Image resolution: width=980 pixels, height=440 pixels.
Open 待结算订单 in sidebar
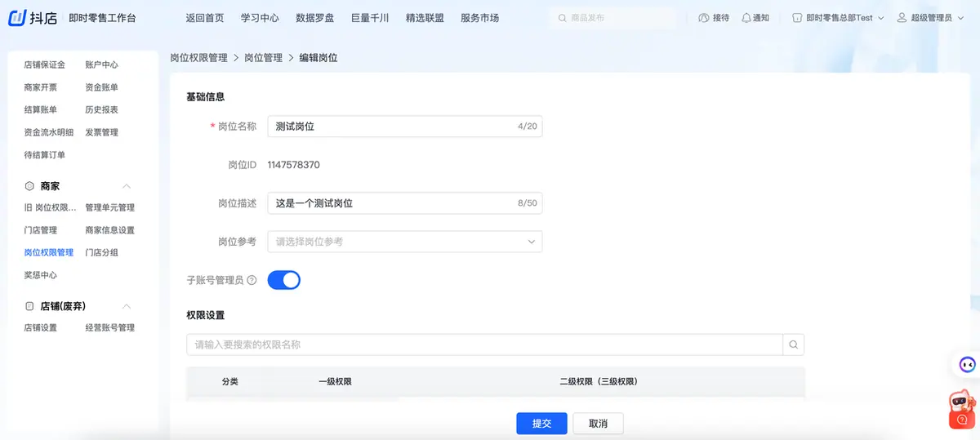coord(45,155)
